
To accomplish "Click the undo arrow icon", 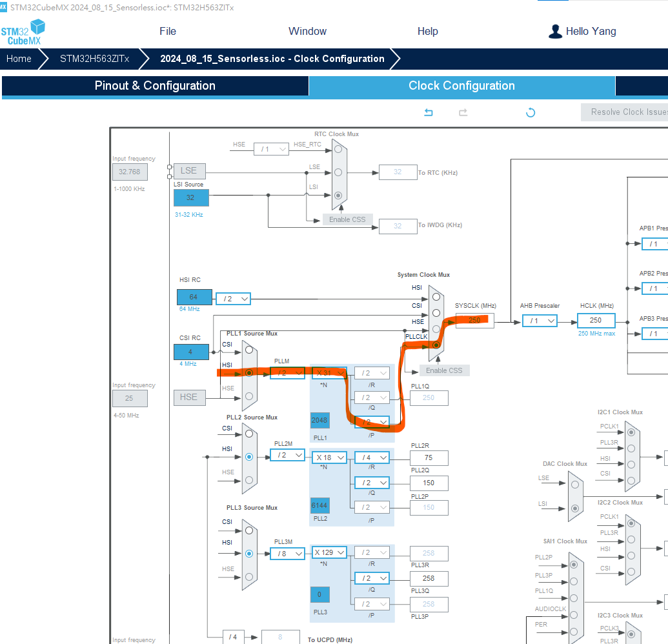I will click(x=429, y=112).
